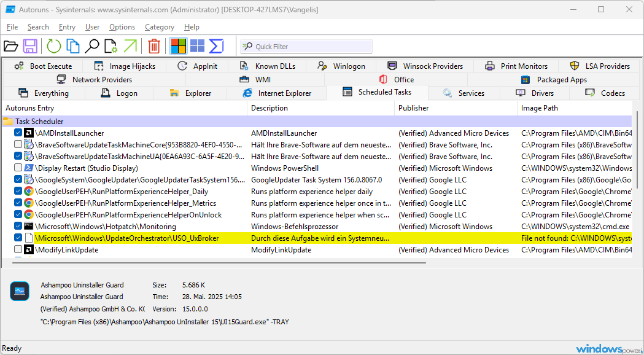Click the Copy toolbar icon
This screenshot has height=355, width=644.
pos(72,46)
